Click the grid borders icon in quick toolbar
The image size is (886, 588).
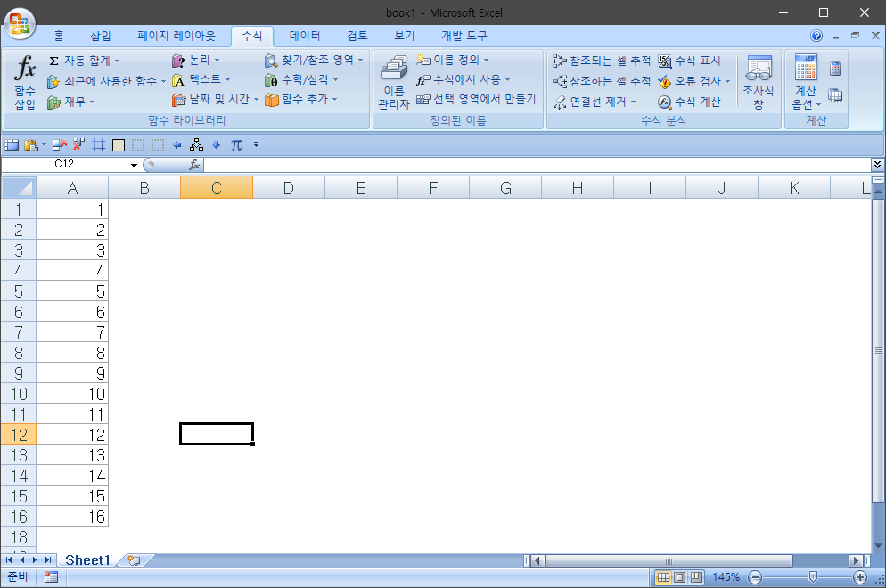point(98,145)
